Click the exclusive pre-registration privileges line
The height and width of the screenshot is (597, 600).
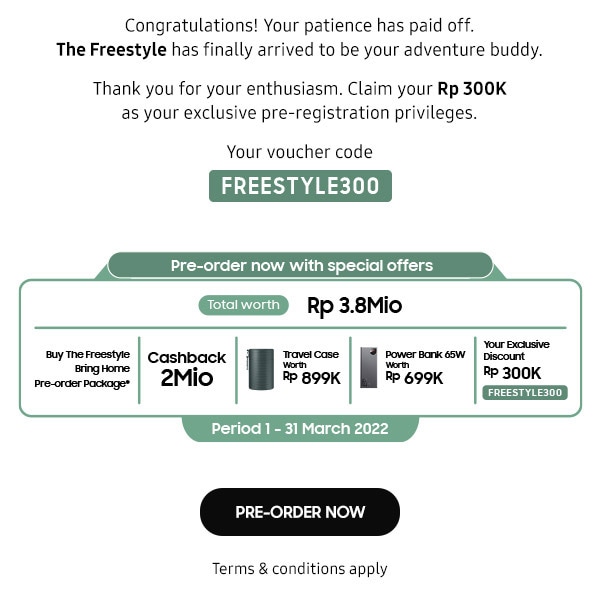click(x=300, y=113)
